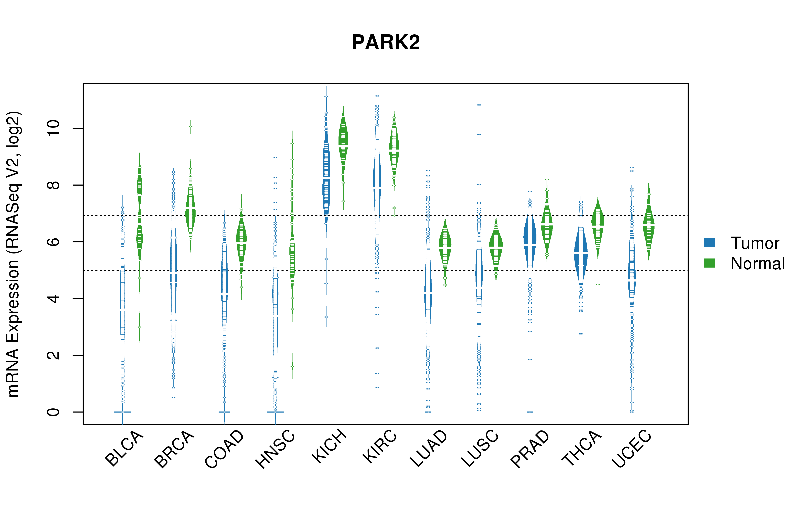Image resolution: width=812 pixels, height=508 pixels.
Task: Click the y-axis tick label 8
Action: coord(53,185)
